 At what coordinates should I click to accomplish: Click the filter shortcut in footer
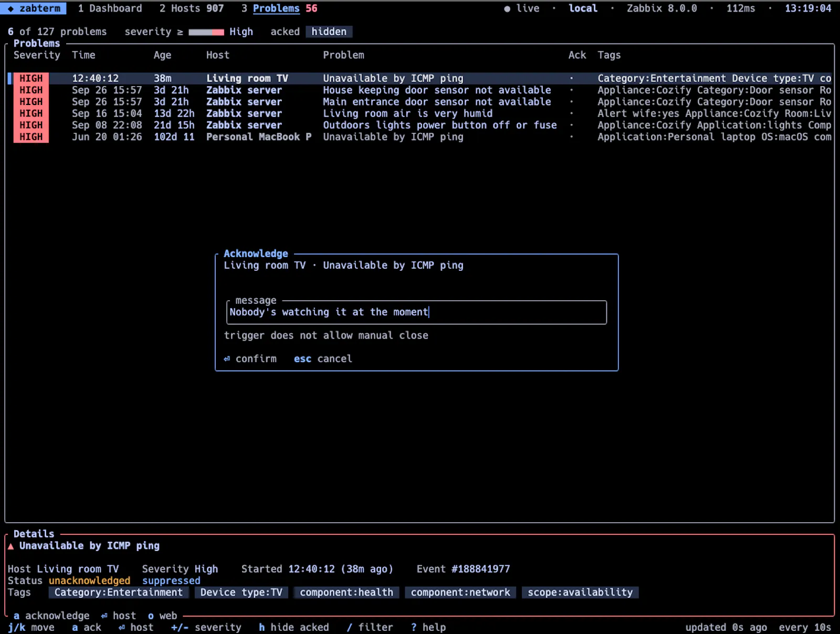click(370, 627)
